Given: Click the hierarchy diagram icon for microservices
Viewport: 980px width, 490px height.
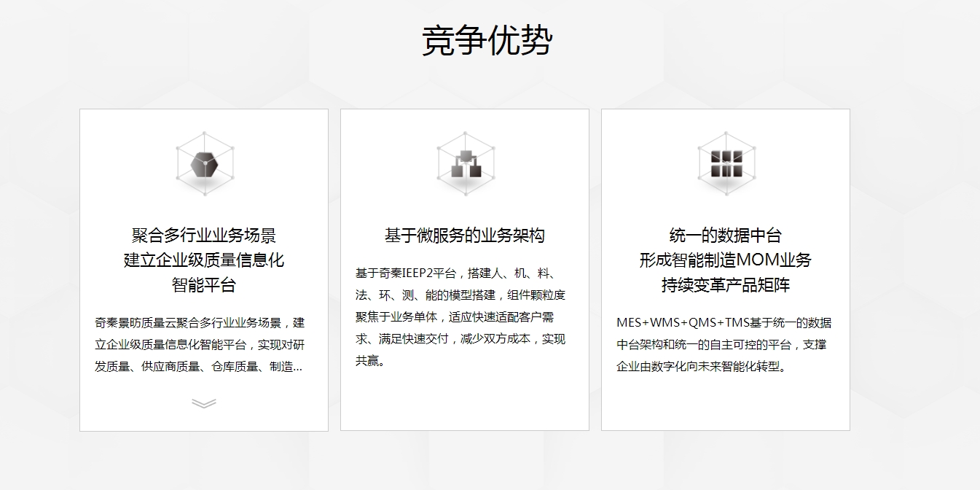Looking at the screenshot, I should point(465,164).
